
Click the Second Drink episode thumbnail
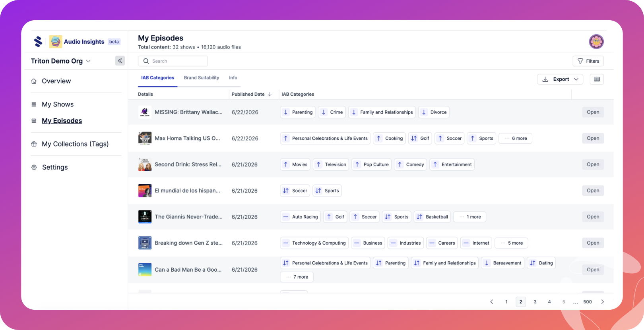tap(145, 164)
